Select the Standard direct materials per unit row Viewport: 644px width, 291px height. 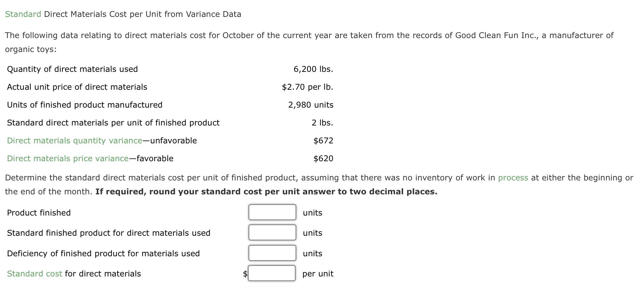(x=113, y=122)
